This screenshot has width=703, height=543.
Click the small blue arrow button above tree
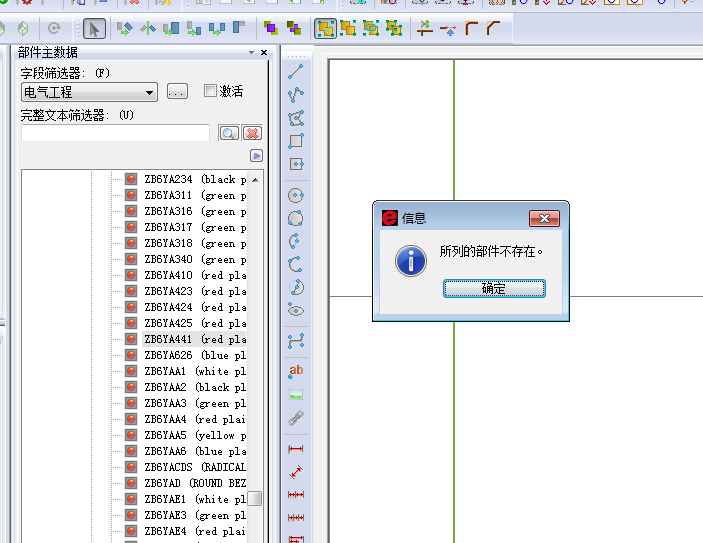point(256,156)
